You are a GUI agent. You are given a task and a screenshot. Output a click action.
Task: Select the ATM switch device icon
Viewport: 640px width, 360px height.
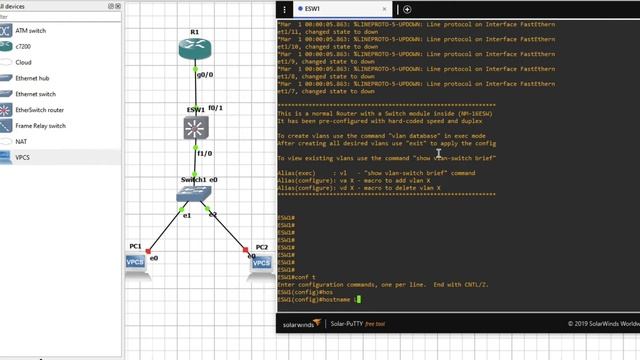pos(5,31)
